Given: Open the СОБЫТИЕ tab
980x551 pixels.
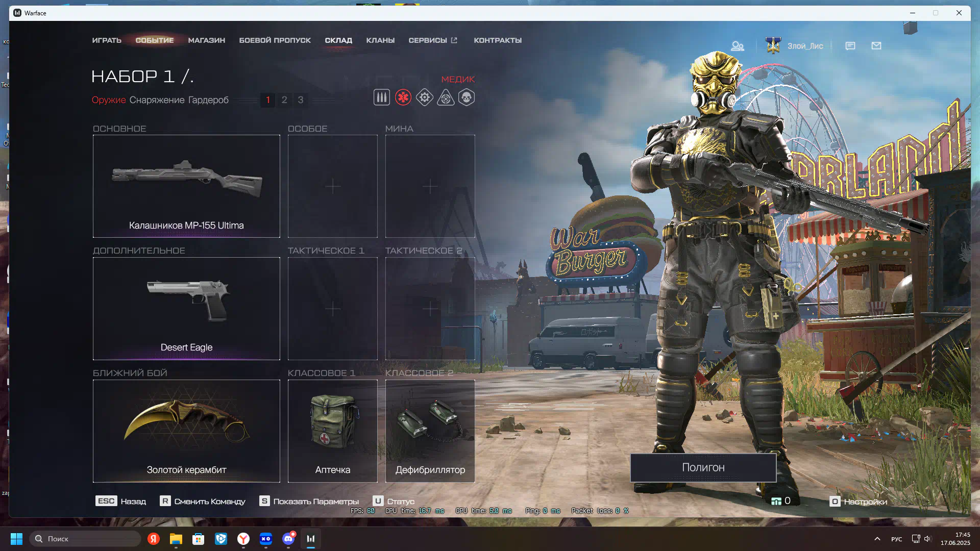Looking at the screenshot, I should tap(155, 40).
